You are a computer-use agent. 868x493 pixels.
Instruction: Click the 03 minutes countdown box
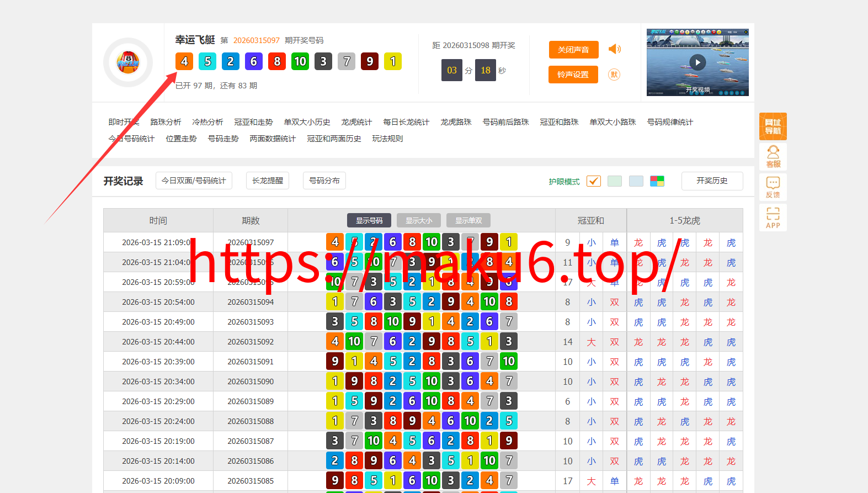452,70
